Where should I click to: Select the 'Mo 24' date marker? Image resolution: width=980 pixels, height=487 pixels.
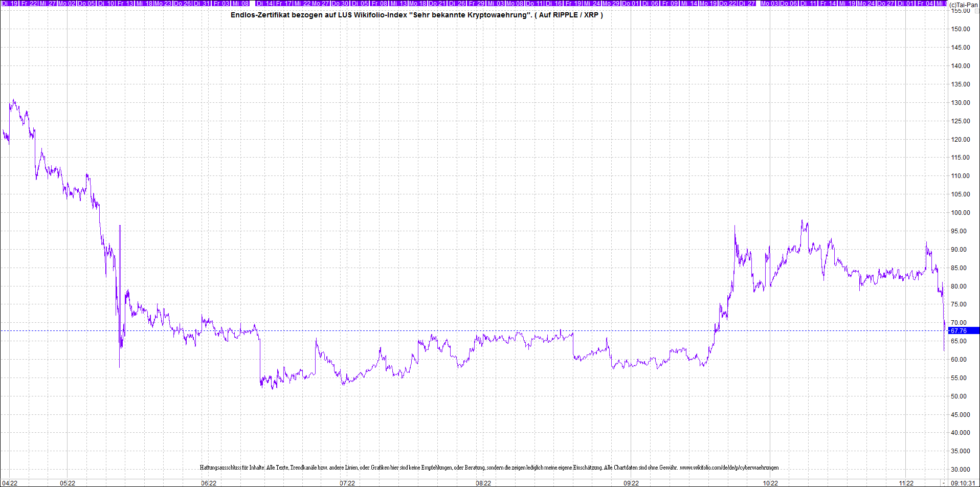[x=866, y=3]
